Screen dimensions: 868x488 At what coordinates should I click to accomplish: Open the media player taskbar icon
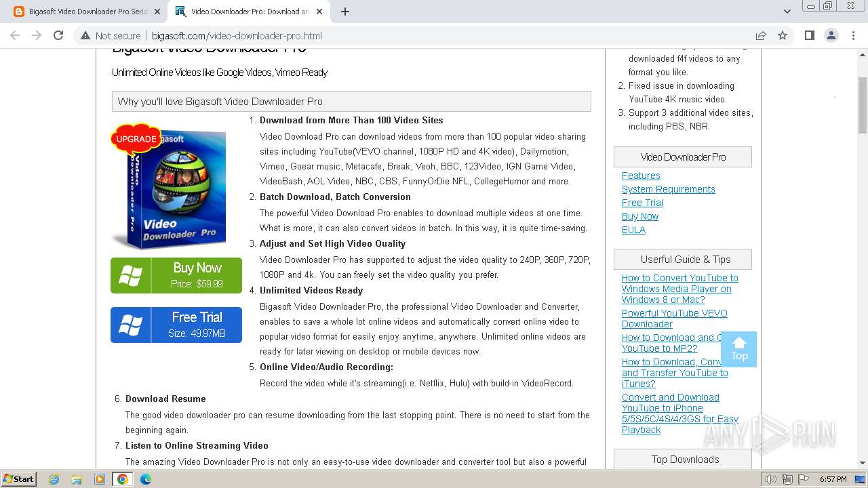click(100, 479)
